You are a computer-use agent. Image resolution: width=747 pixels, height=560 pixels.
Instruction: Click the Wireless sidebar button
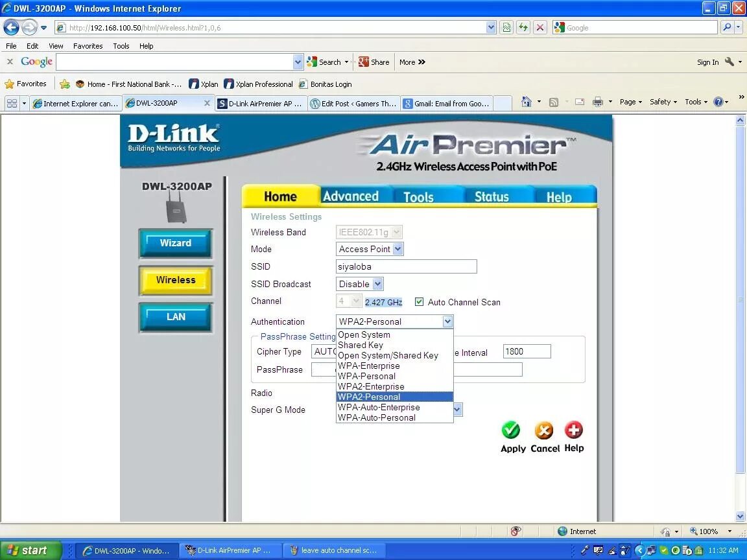pos(175,280)
